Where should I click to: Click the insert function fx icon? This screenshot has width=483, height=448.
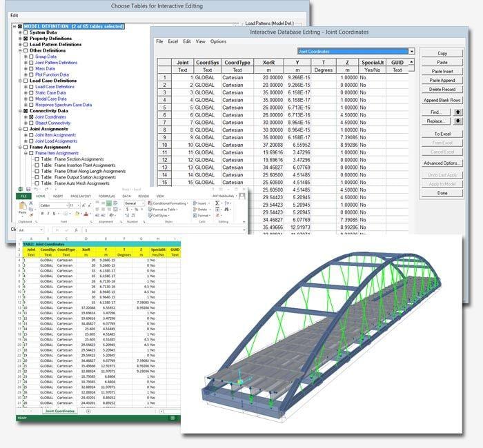point(76,230)
